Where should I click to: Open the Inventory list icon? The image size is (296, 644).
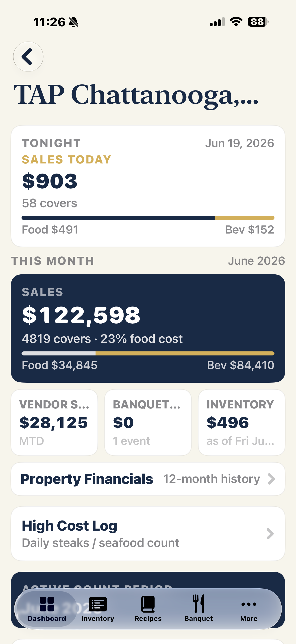point(98,604)
